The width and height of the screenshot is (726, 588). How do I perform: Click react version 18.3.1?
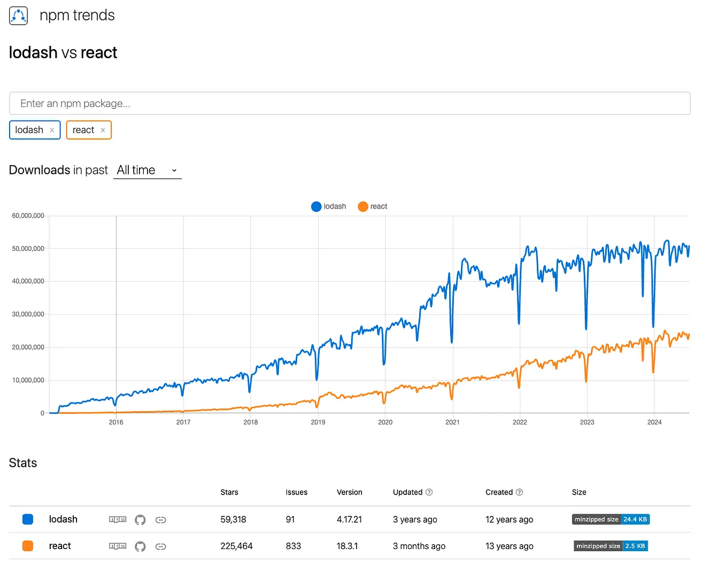click(347, 546)
